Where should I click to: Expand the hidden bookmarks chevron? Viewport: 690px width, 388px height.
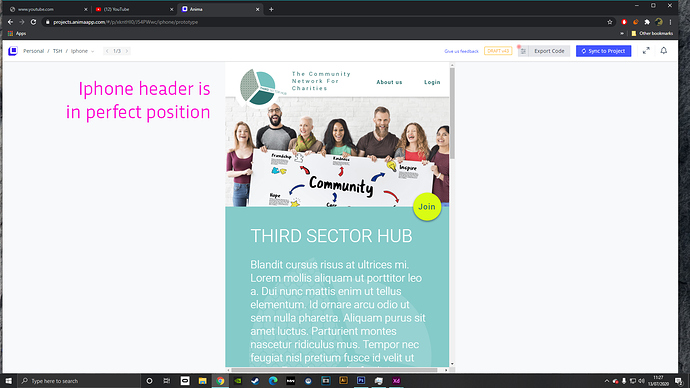(x=622, y=33)
